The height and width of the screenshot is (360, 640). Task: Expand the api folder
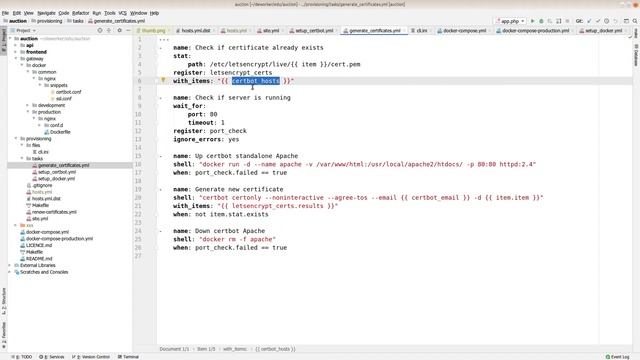click(16, 45)
